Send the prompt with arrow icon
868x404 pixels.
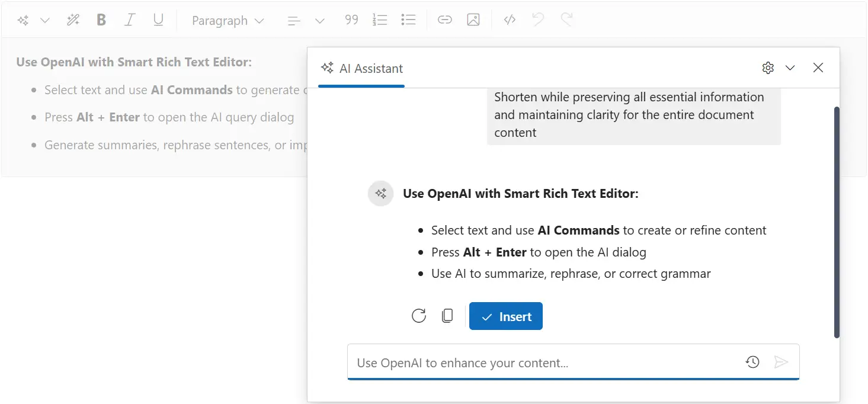[x=781, y=362]
